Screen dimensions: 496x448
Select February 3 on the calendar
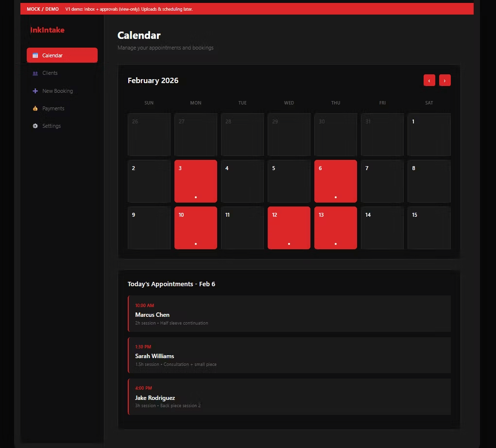pos(195,181)
